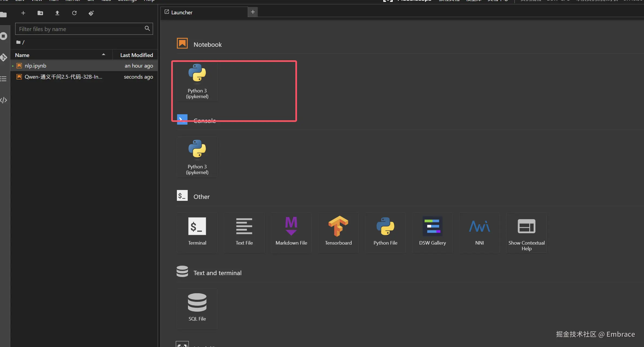The image size is (644, 347).
Task: Open Python 3 notebook launcher card
Action: (x=197, y=81)
